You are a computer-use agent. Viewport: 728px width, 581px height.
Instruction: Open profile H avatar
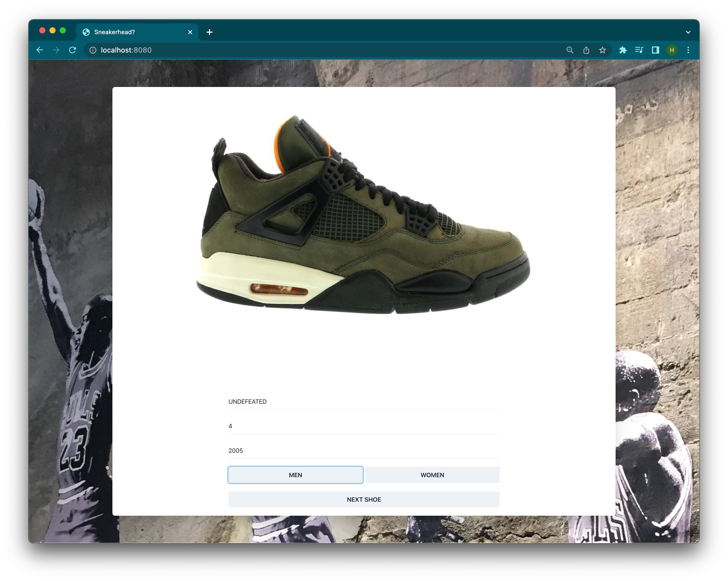(x=672, y=50)
